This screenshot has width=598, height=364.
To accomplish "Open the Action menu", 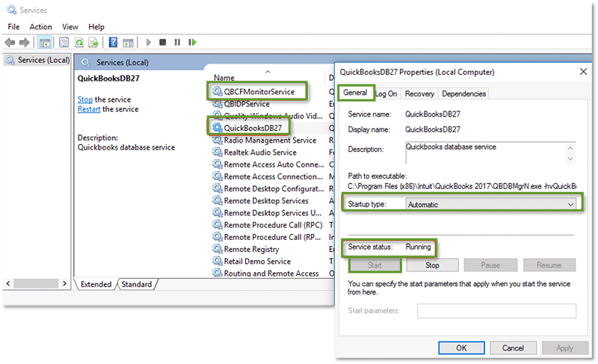I will 41,27.
